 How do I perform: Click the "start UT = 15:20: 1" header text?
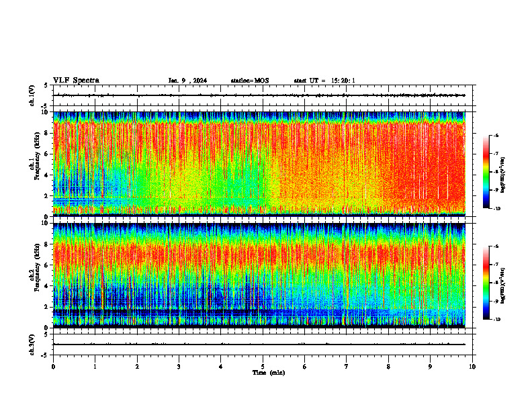click(324, 81)
